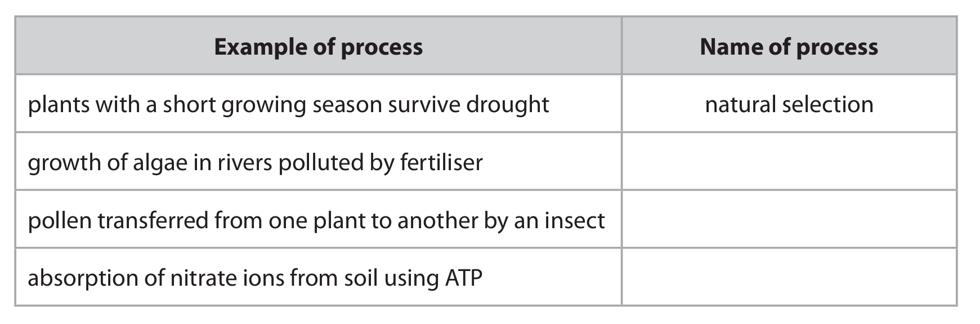Click the word "fertiliser"

pos(441,162)
